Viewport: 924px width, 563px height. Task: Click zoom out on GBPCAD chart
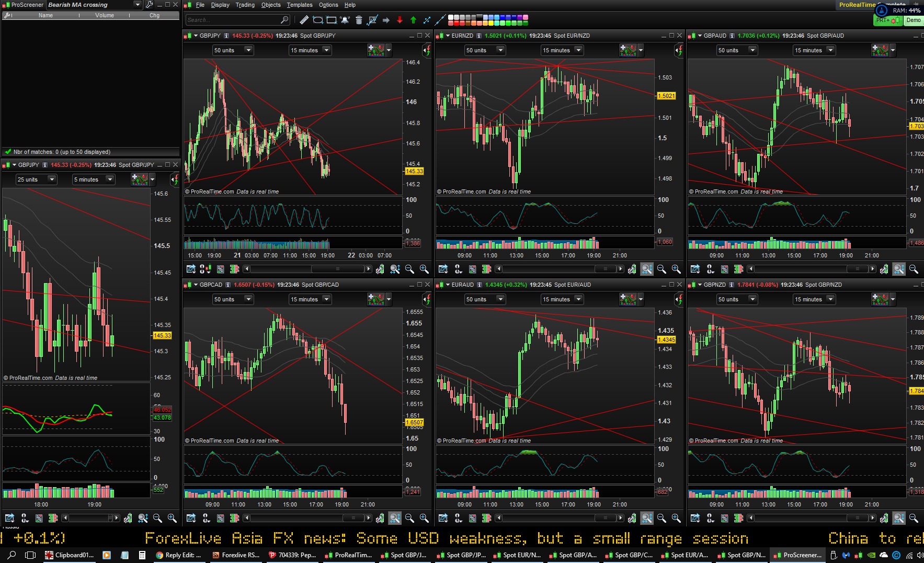click(409, 518)
